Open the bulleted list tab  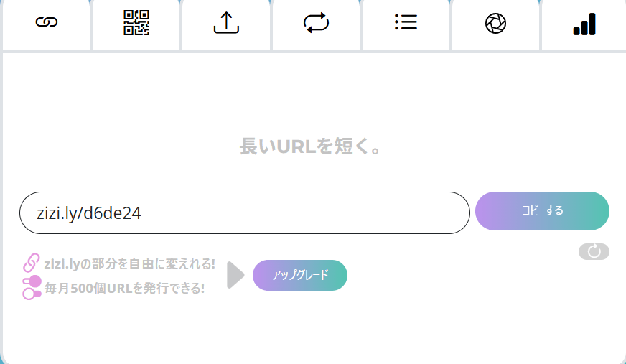tap(406, 23)
